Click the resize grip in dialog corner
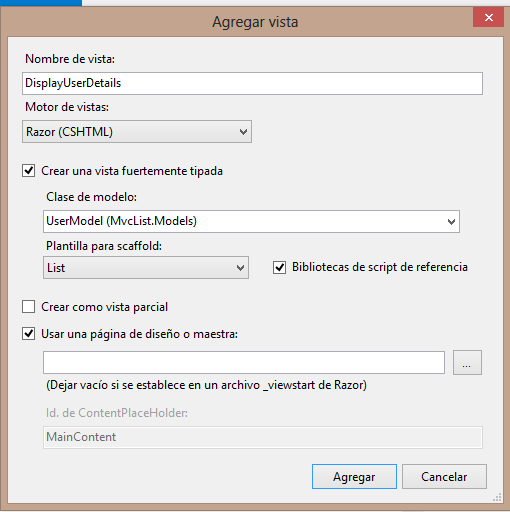 click(497, 498)
